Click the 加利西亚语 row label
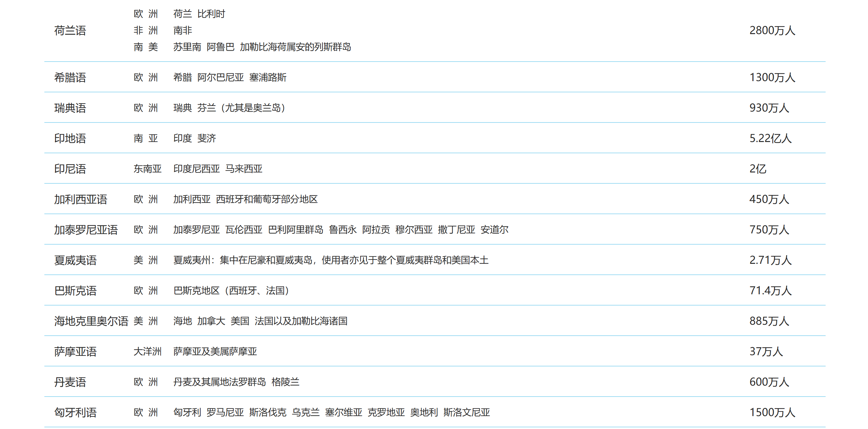Viewport: 868px width, 429px height. point(80,199)
